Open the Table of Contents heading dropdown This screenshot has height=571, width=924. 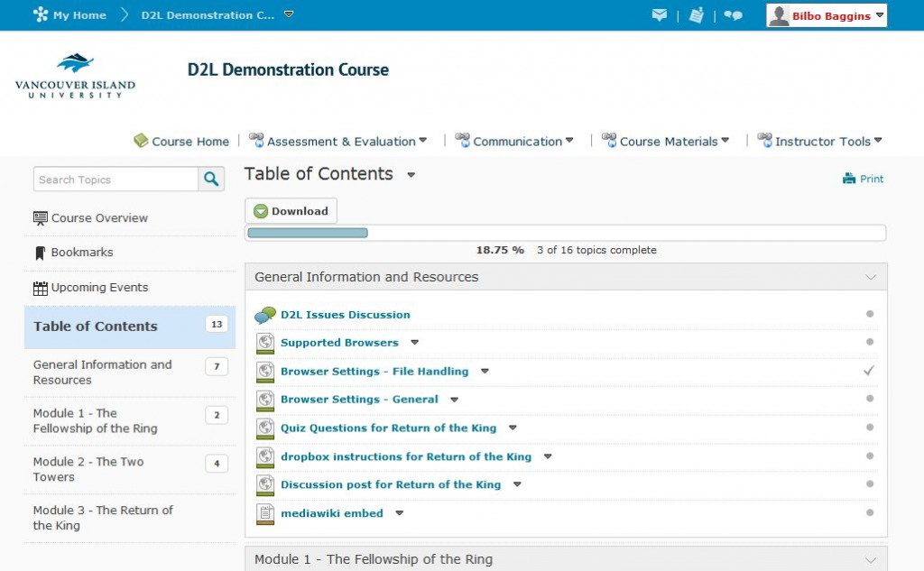click(x=411, y=175)
